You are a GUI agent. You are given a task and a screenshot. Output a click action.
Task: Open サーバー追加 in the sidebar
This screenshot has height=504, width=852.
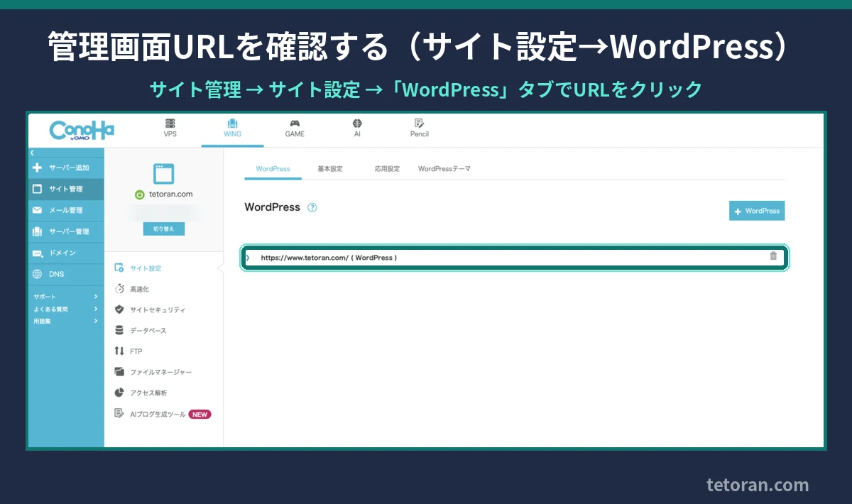(x=66, y=168)
